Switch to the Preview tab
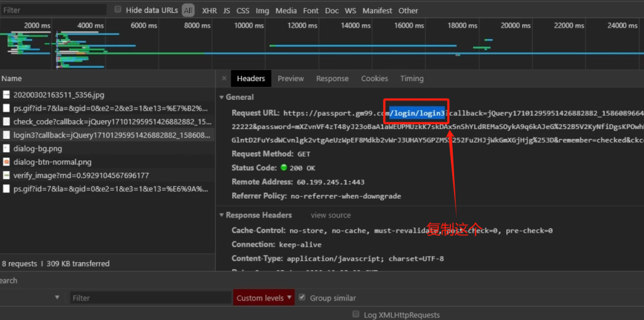644x320 pixels. pos(291,79)
